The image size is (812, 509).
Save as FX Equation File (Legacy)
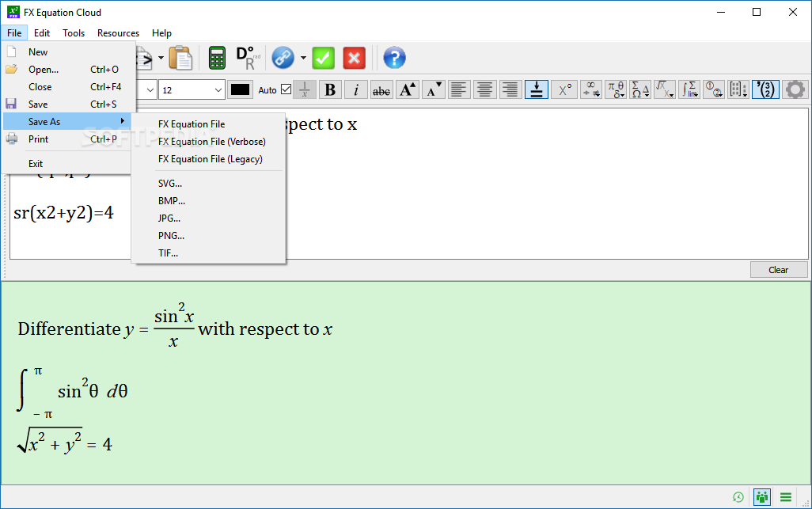pyautogui.click(x=208, y=159)
